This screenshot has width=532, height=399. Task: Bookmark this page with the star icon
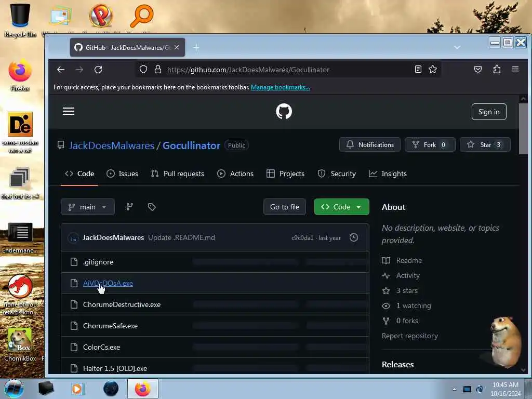[x=433, y=69]
